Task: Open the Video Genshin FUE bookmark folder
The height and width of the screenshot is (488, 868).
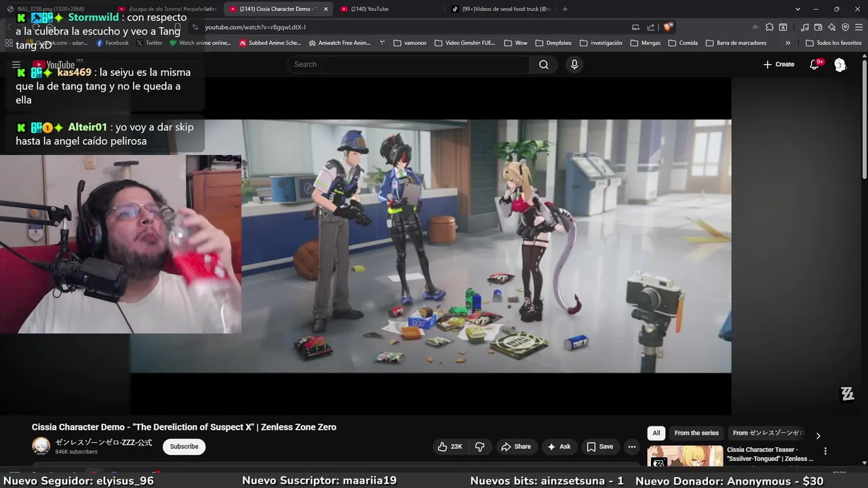Action: pos(465,43)
